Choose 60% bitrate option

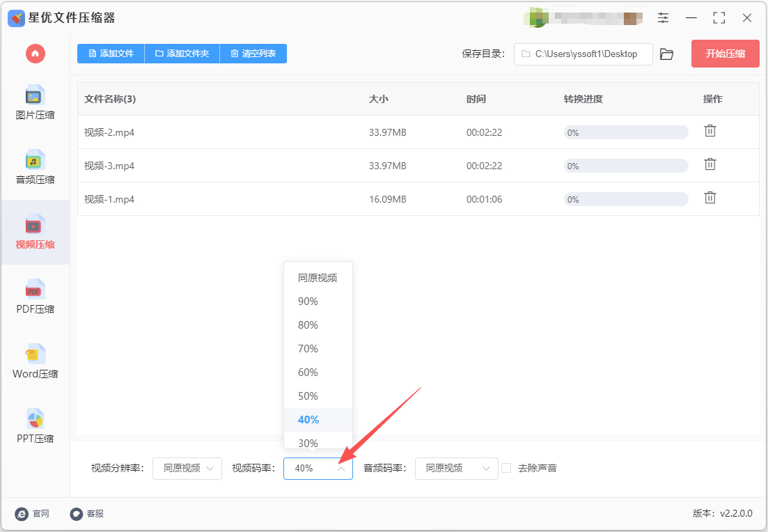318,373
